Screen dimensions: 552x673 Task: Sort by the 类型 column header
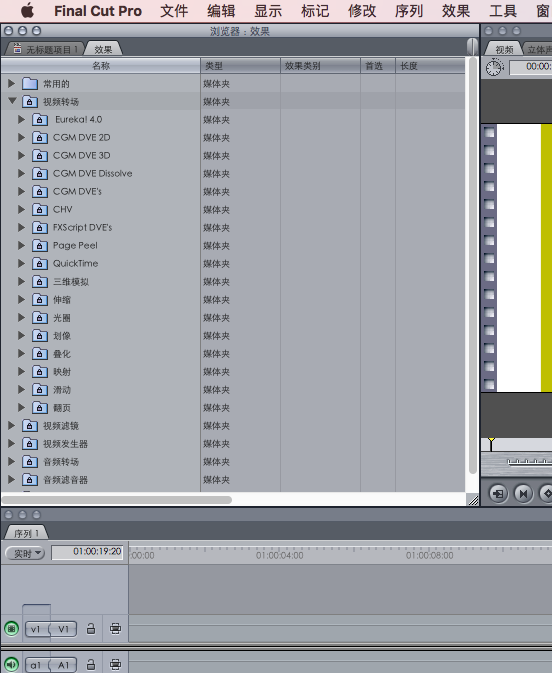click(240, 66)
